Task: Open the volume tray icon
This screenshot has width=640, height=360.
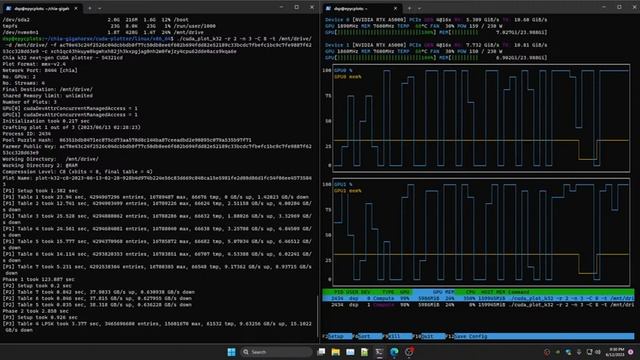Action: point(598,352)
